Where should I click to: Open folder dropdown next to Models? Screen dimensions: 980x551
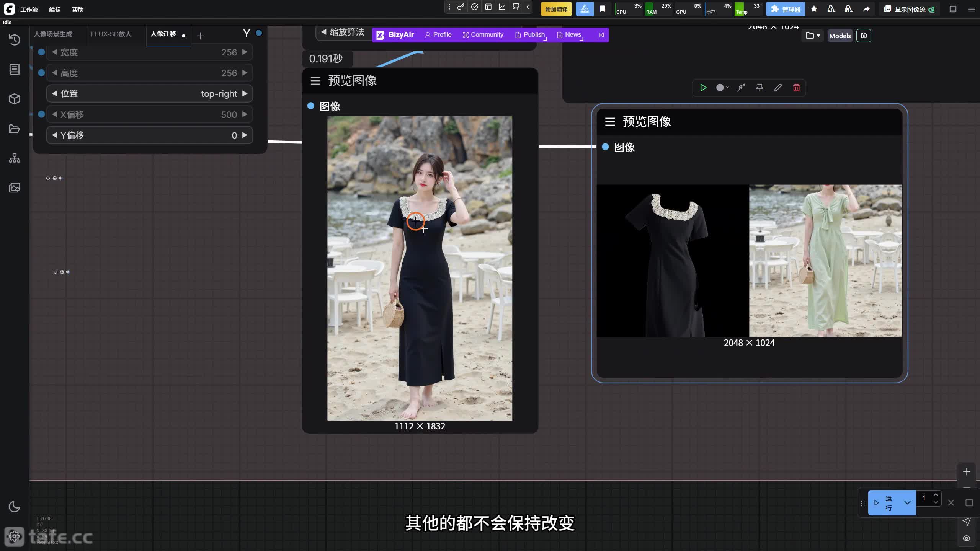pos(812,36)
